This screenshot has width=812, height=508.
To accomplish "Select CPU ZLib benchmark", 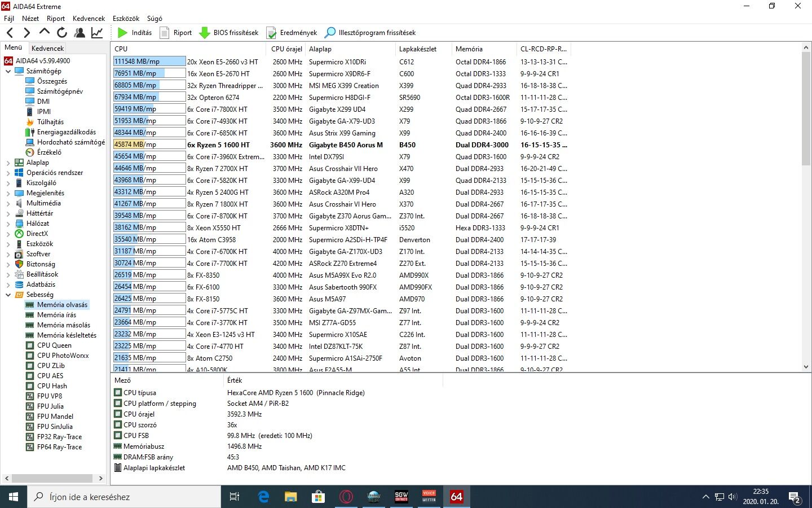I will pyautogui.click(x=51, y=366).
